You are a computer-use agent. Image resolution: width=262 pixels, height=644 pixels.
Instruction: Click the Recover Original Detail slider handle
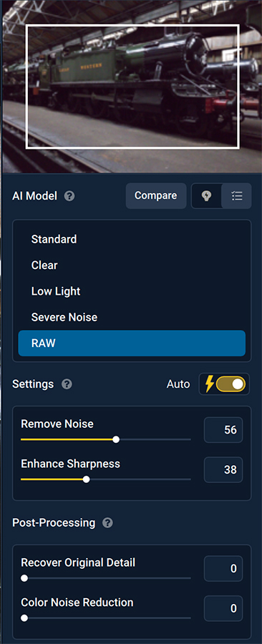pyautogui.click(x=24, y=578)
